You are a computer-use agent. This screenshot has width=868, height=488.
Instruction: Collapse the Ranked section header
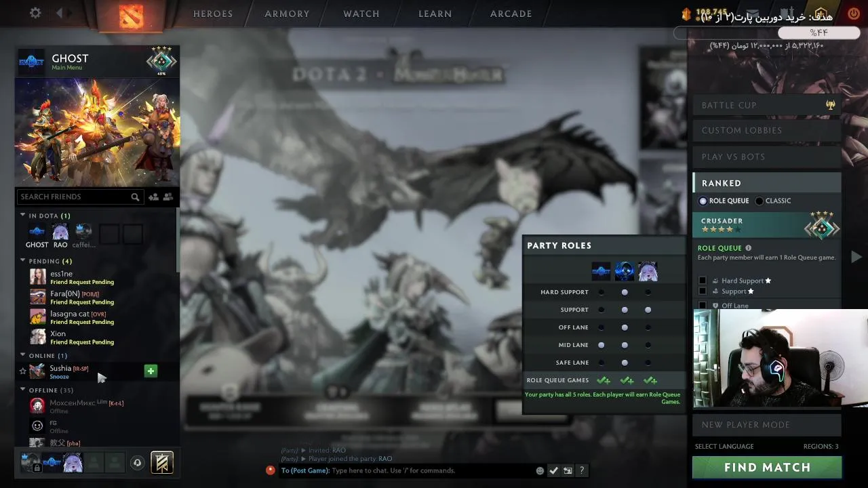coord(767,183)
